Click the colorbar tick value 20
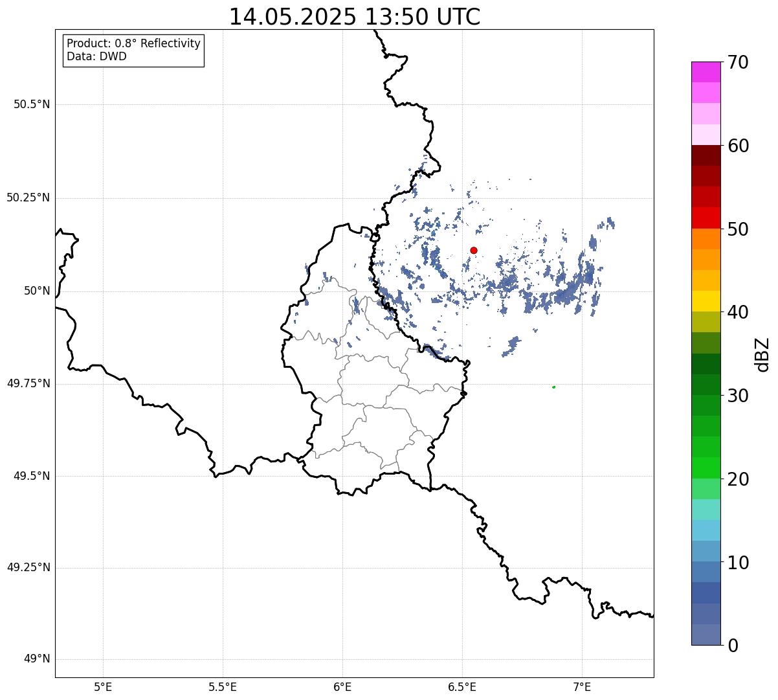 click(x=738, y=479)
